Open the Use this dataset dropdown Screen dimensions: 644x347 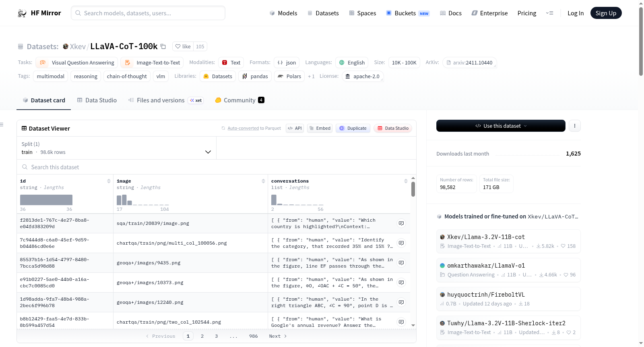coord(501,126)
